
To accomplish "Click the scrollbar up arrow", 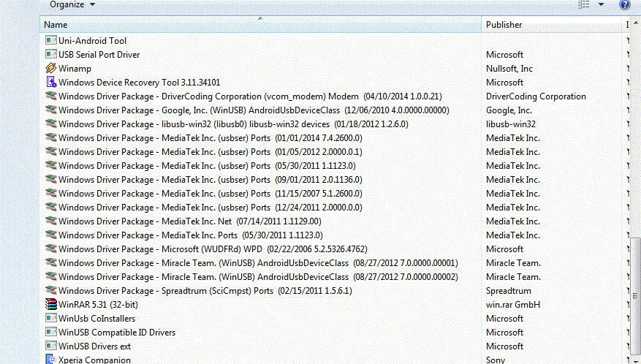I will pyautogui.click(x=636, y=23).
